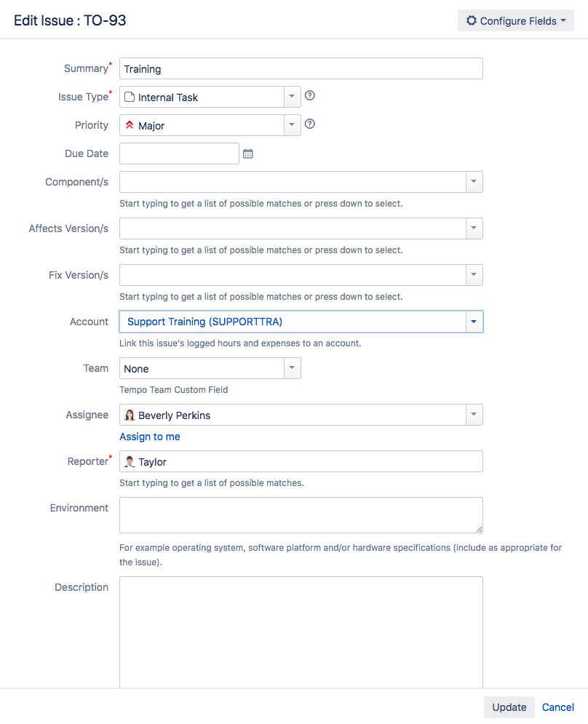Open the Component/s dropdown arrow
This screenshot has height=724, width=588.
click(474, 181)
